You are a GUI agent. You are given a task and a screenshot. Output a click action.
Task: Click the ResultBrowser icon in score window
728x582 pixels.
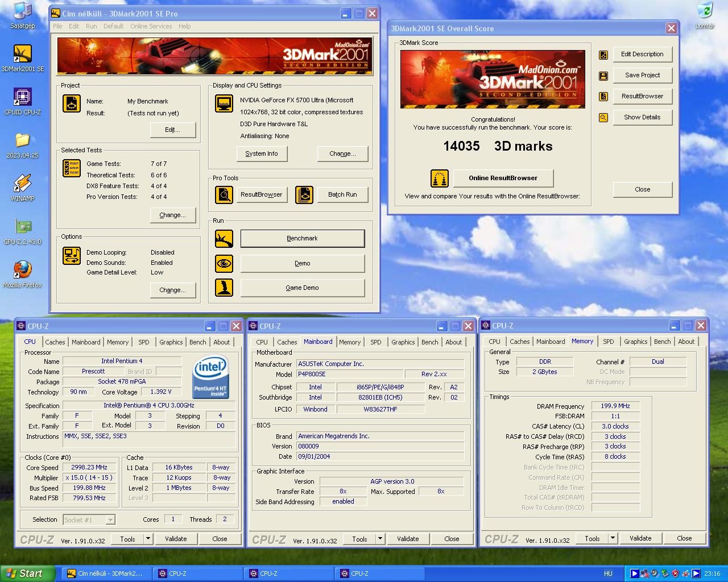[x=603, y=97]
